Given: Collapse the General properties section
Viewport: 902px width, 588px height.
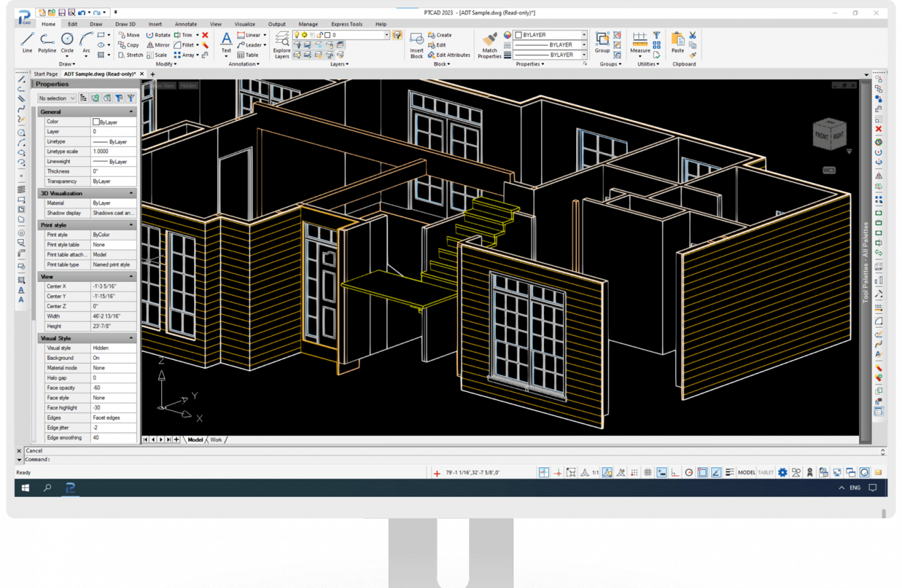Looking at the screenshot, I should pyautogui.click(x=131, y=111).
